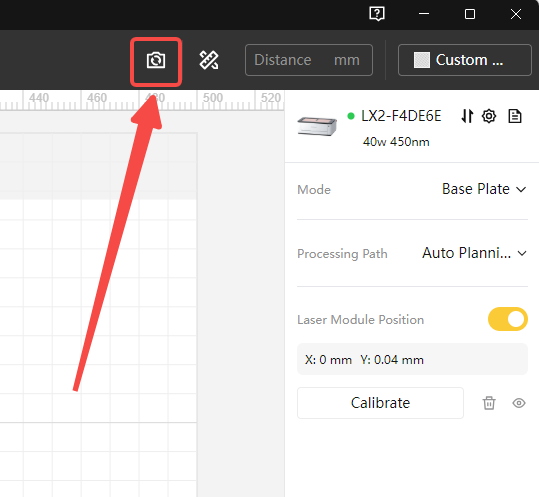Click the X Y position readout box

click(412, 360)
